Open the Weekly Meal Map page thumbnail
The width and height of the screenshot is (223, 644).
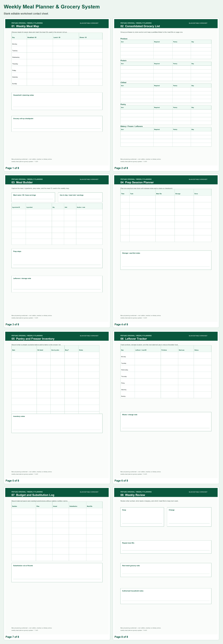click(57, 92)
